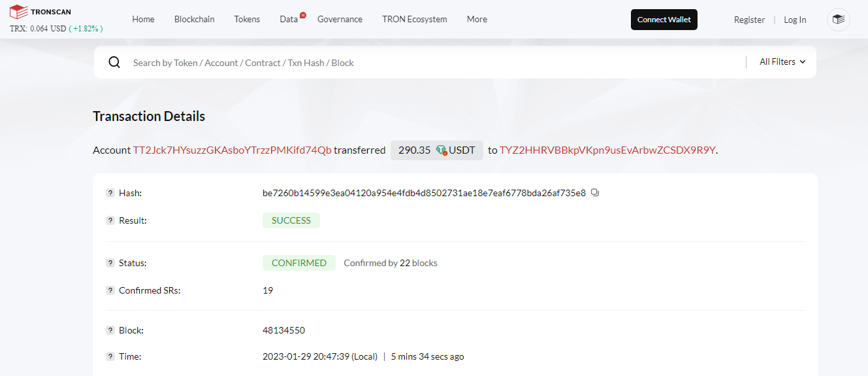Click the help icon next to Hash
The height and width of the screenshot is (376, 868).
[110, 193]
